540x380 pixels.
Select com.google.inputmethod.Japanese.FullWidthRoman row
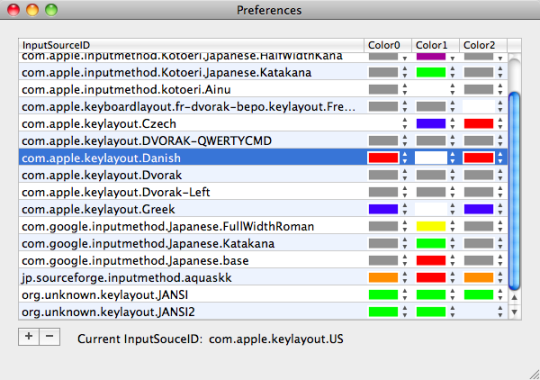[x=263, y=226]
